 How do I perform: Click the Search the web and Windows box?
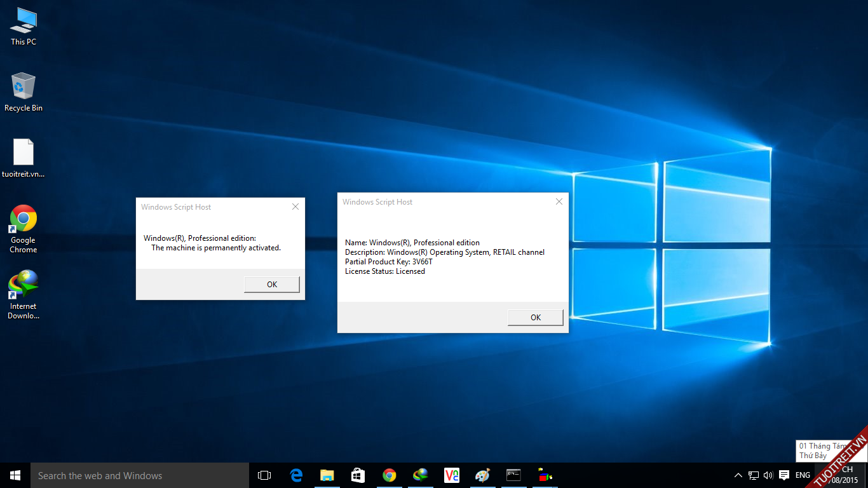(x=140, y=475)
